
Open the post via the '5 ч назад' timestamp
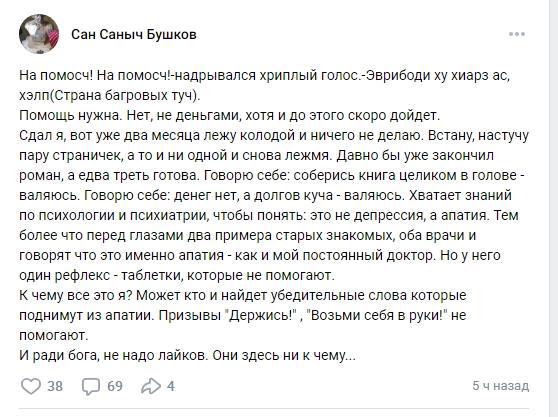coord(501,386)
